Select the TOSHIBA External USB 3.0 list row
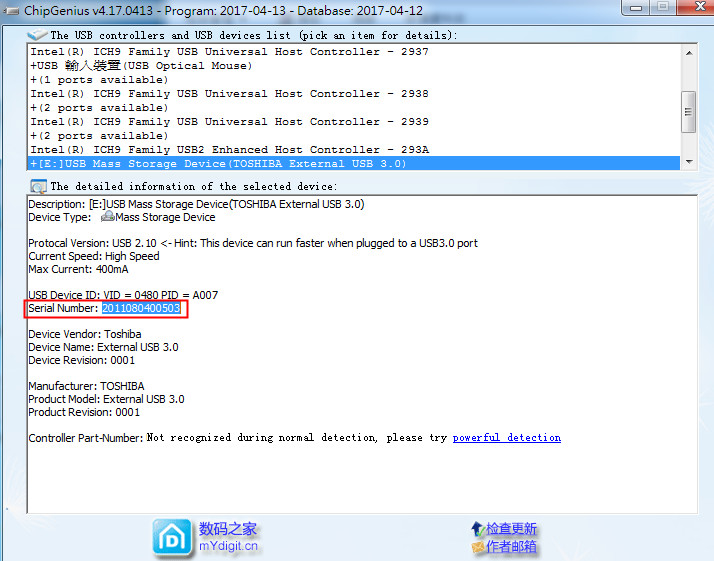Viewport: 714px width, 561px height. (354, 163)
